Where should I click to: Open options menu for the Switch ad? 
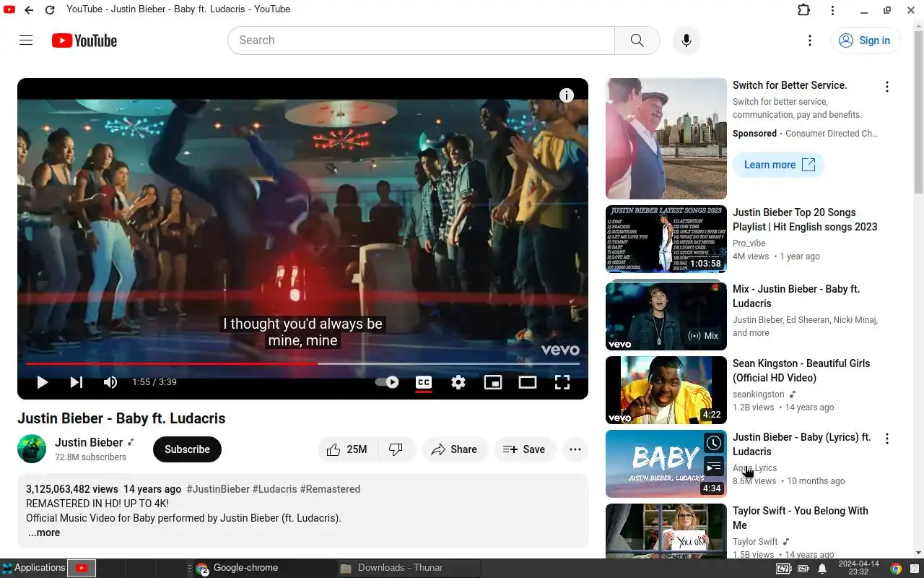coord(887,87)
